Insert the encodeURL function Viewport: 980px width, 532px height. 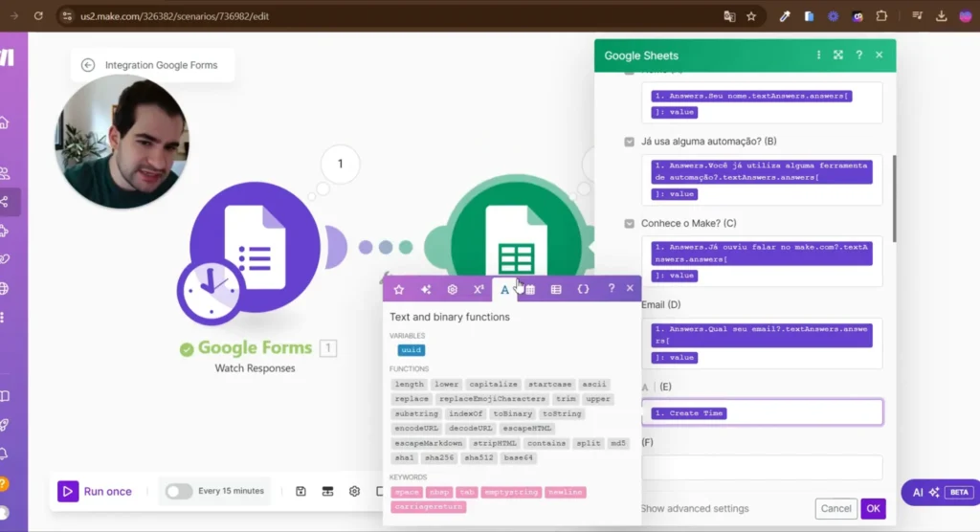click(416, 429)
